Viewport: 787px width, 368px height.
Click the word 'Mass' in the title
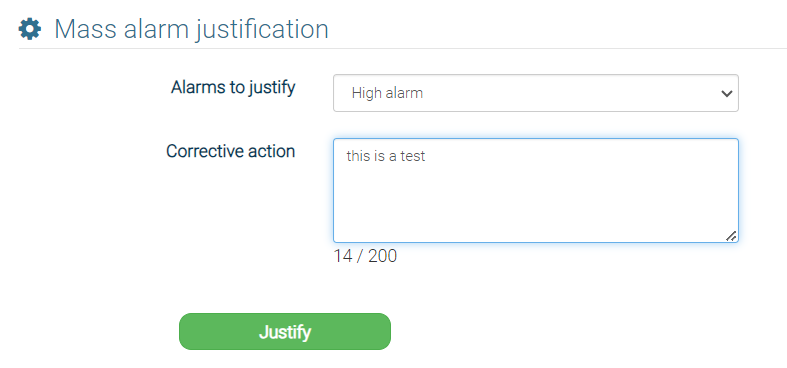pos(85,29)
